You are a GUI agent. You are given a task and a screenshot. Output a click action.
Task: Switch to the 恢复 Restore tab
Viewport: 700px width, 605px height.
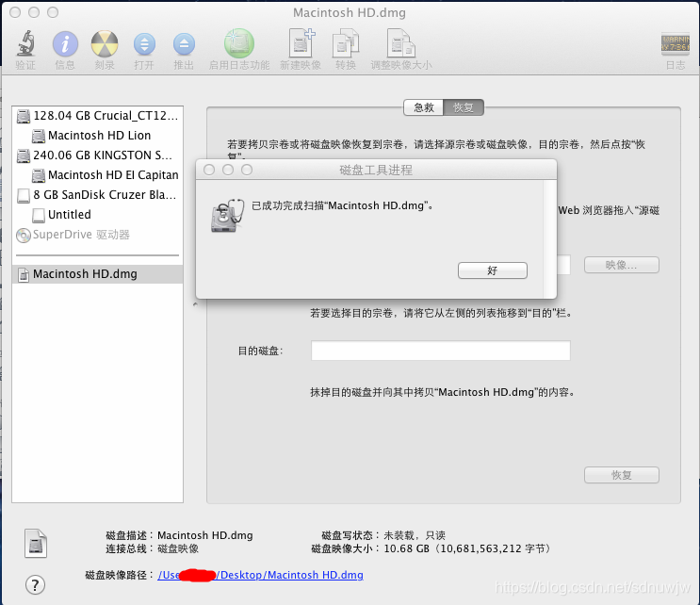click(464, 107)
